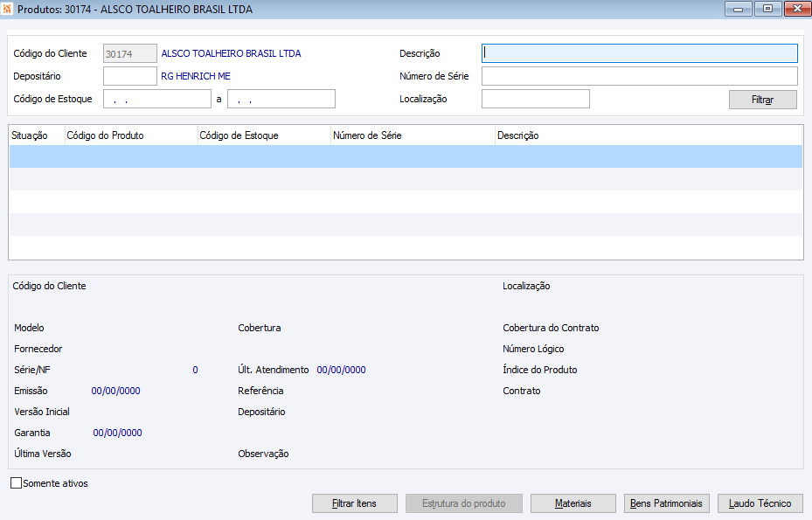812x520 pixels.
Task: Click the Referência label
Action: pos(260,391)
